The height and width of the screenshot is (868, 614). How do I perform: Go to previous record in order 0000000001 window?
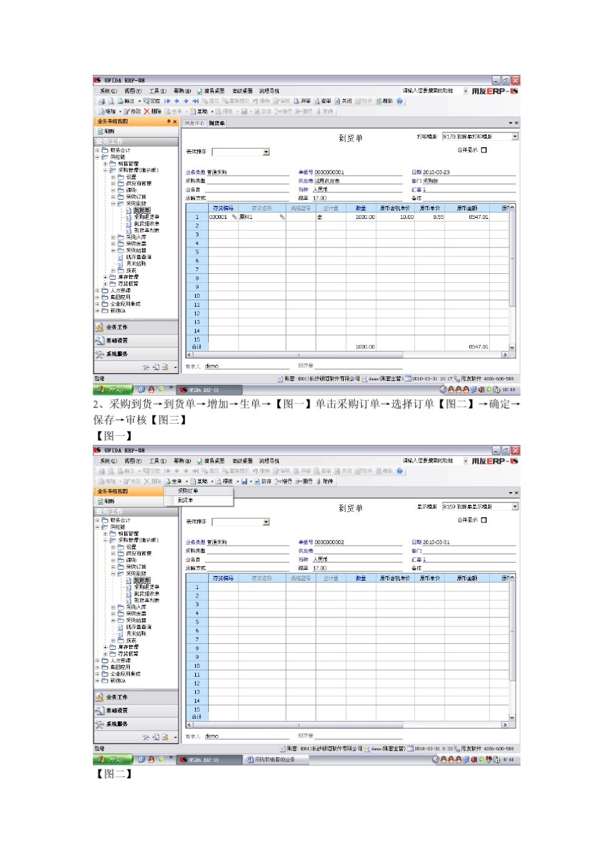176,101
